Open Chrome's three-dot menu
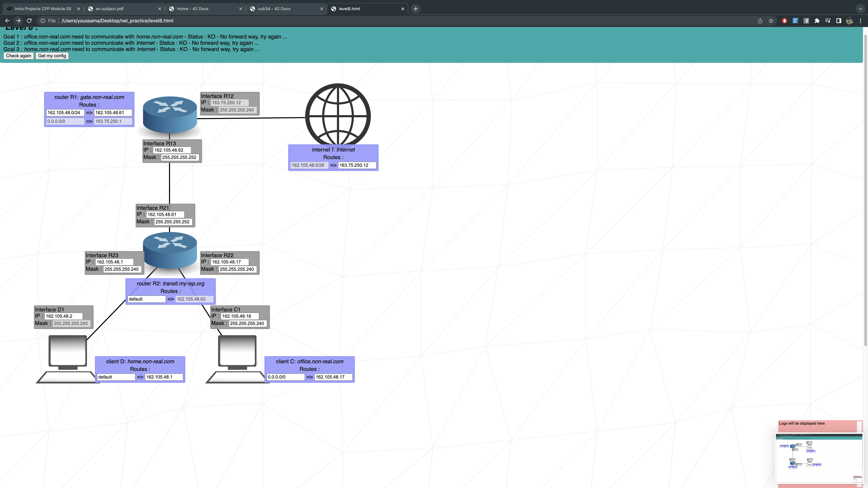 [860, 21]
